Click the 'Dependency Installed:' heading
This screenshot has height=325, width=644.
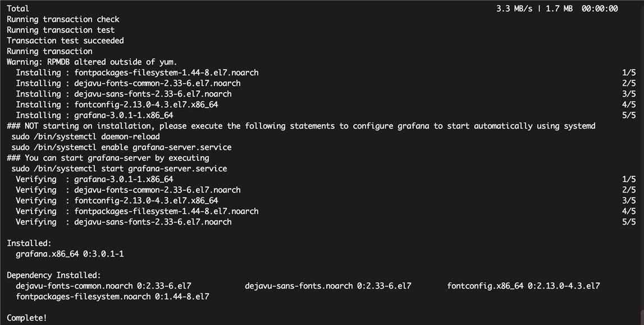pos(54,276)
